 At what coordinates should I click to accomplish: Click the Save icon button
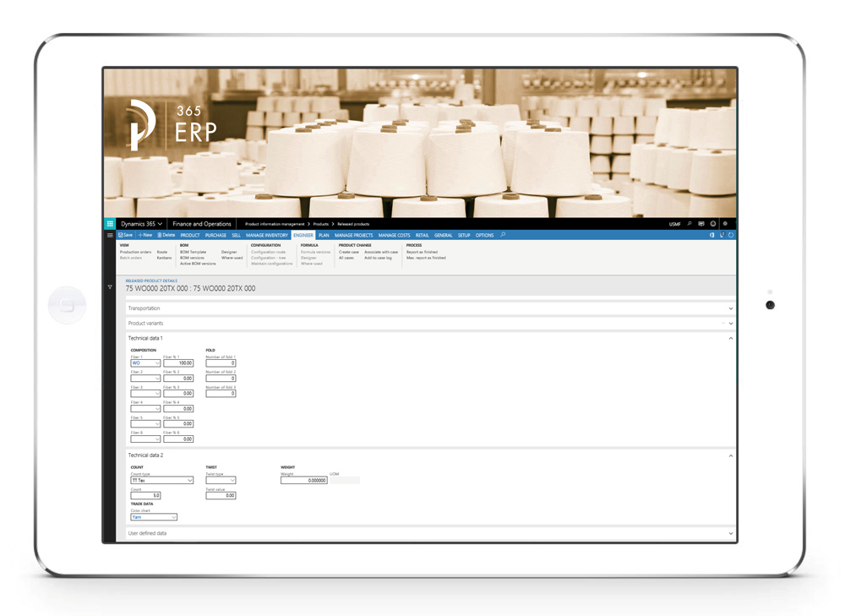[x=126, y=235]
